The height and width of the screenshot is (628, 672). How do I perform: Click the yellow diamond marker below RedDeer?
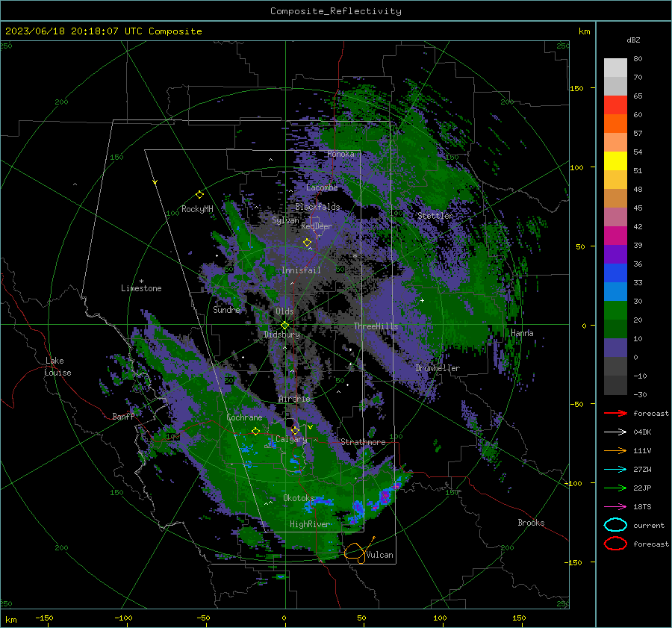307,243
